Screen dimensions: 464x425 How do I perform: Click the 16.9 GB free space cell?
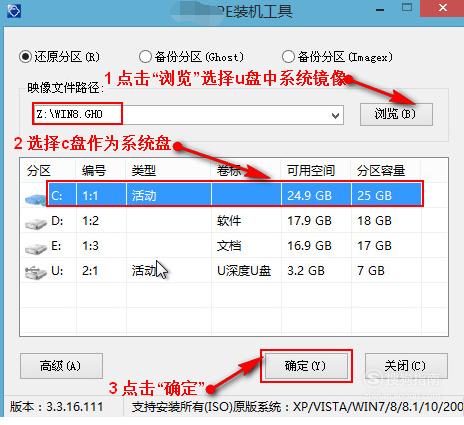309,246
